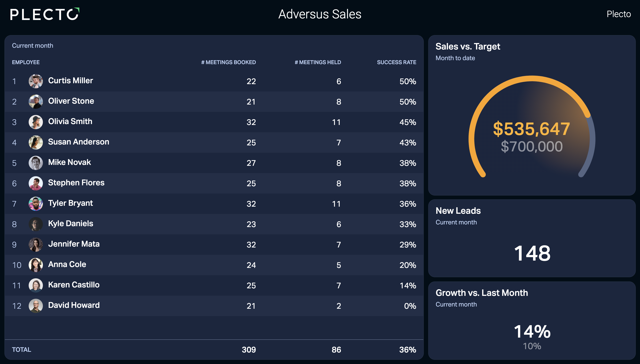Open Tyler Bryant's profile photo
Screen dimensions: 640x364
coord(36,204)
